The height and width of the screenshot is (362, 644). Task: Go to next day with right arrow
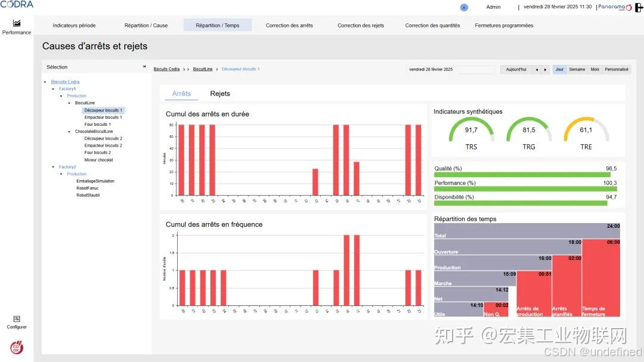(545, 69)
